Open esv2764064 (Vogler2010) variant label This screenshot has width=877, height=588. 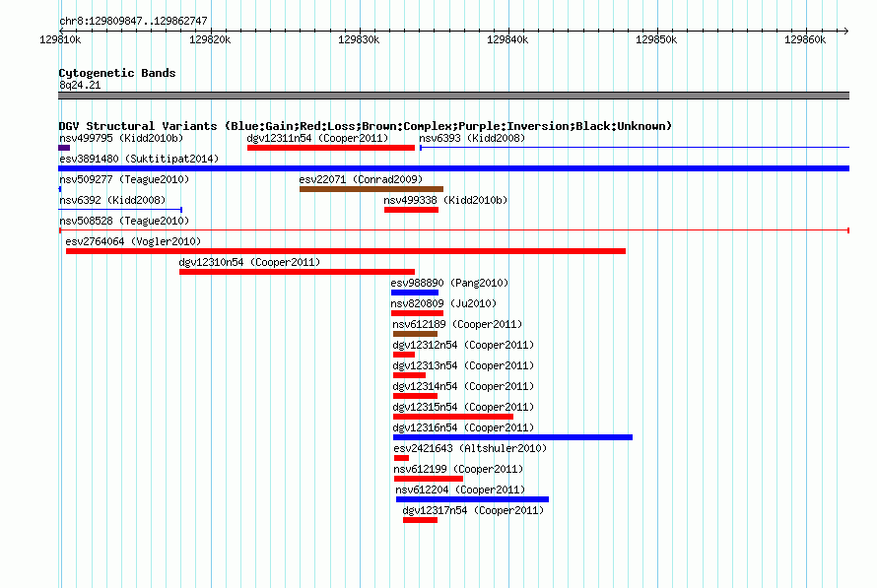[133, 241]
